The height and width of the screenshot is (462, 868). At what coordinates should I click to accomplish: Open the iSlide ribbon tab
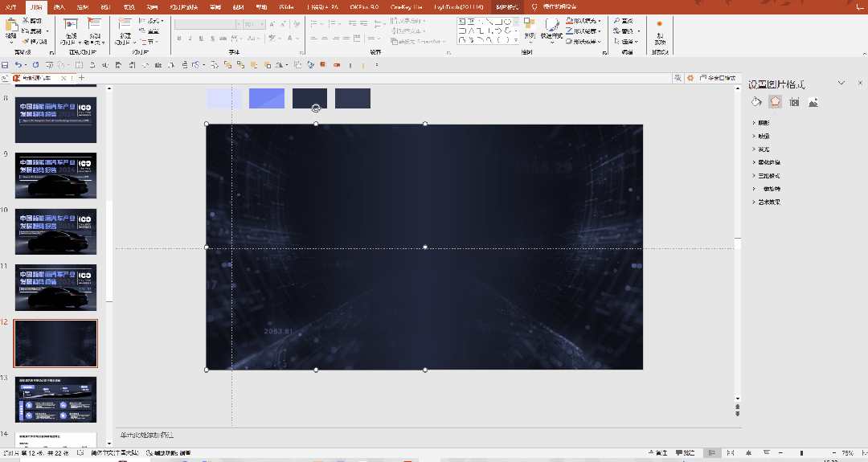(x=286, y=7)
